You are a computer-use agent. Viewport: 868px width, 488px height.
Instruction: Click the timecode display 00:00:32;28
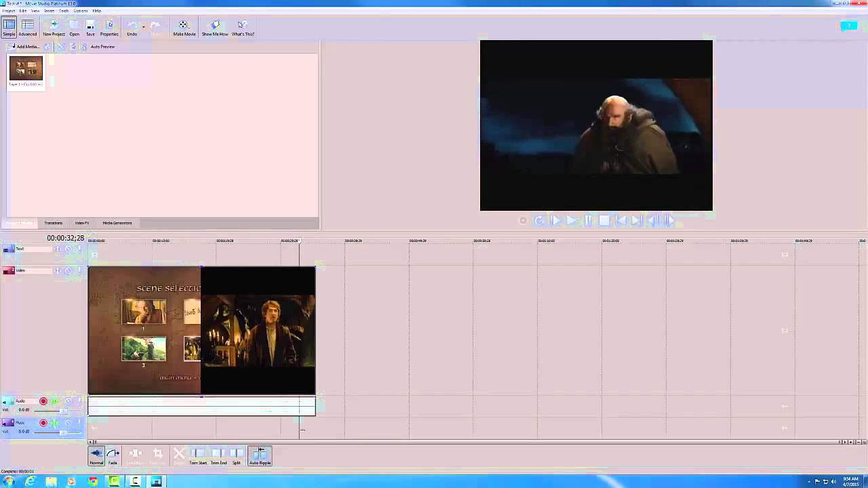65,239
